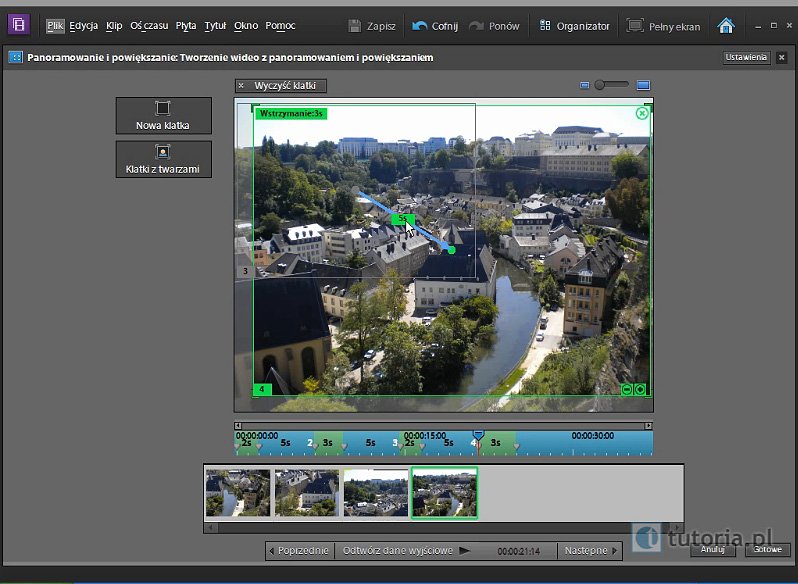This screenshot has height=584, width=798.
Task: Click the minus icon at frame bottom corner
Action: pyautogui.click(x=627, y=389)
